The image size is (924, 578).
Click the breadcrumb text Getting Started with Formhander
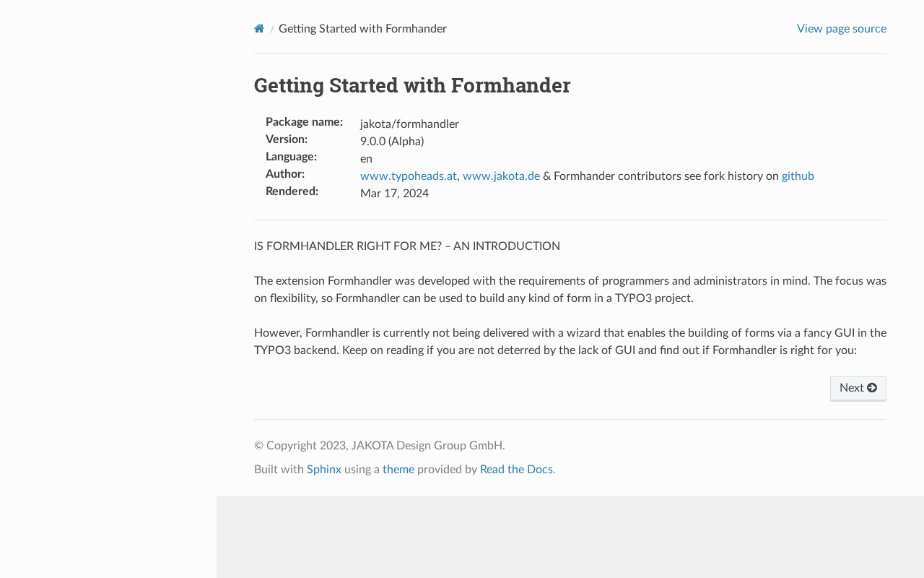[x=362, y=29]
